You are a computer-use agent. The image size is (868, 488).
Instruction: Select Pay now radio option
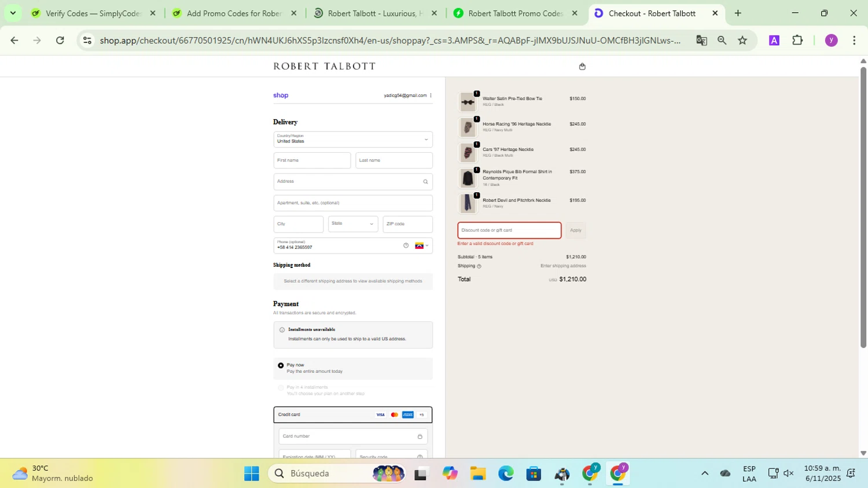coord(281,365)
